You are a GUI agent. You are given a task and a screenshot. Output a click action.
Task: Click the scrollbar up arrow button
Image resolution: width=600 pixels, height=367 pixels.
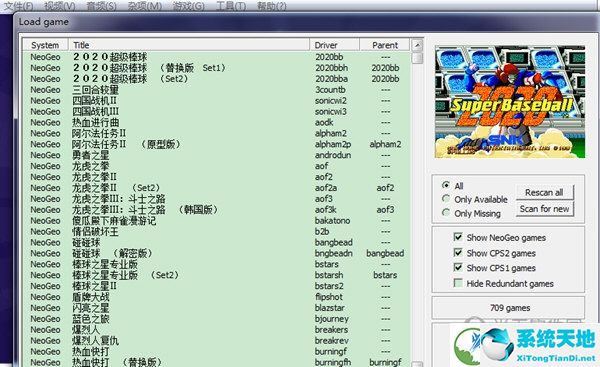click(417, 45)
